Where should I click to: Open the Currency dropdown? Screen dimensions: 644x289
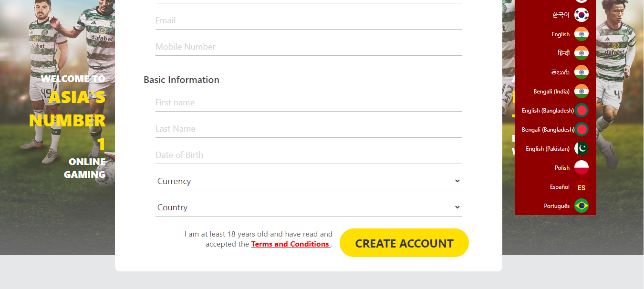coord(308,181)
